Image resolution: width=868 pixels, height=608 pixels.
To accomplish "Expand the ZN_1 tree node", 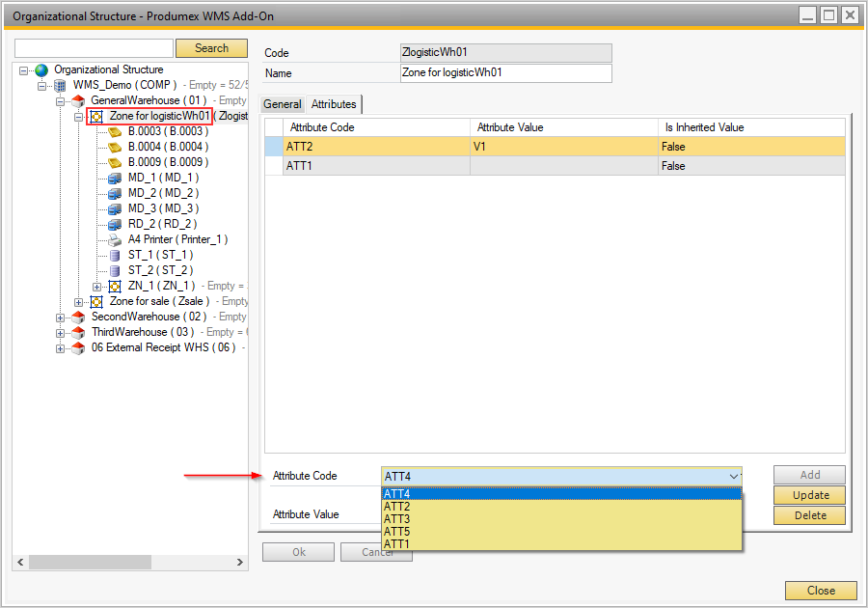I will 96,286.
